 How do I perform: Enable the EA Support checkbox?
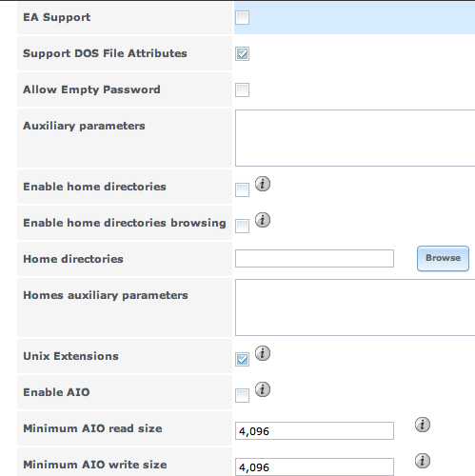point(242,17)
